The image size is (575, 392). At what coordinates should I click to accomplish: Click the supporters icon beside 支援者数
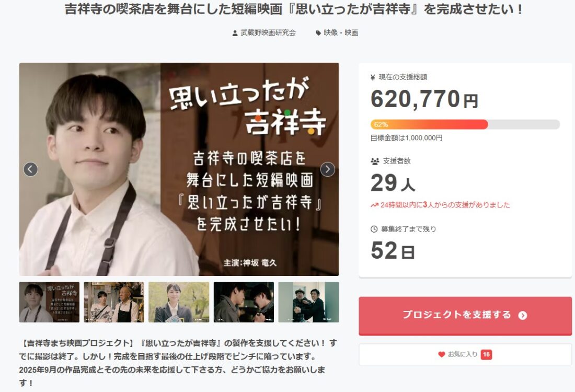[375, 161]
